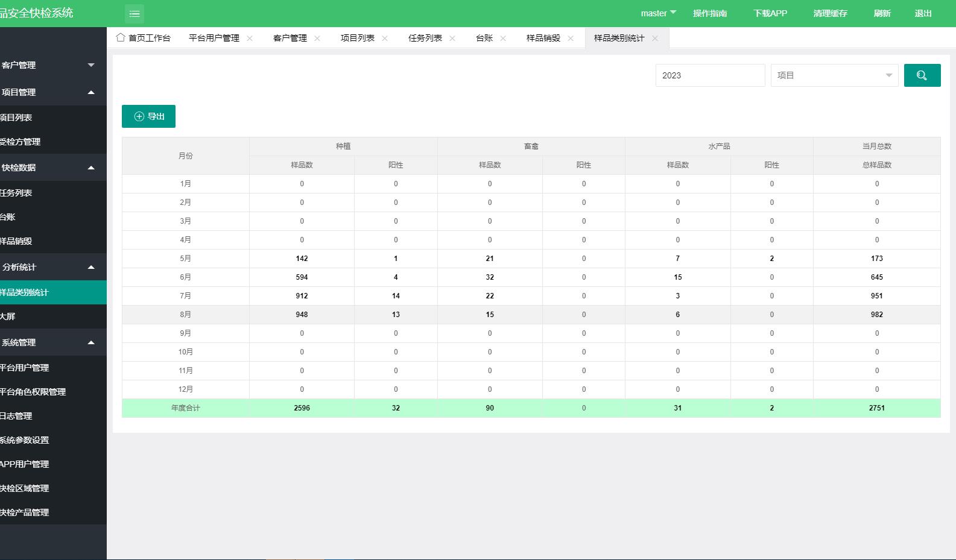Switch to the 样品销毁 tab
The width and height of the screenshot is (956, 560).
tap(543, 38)
